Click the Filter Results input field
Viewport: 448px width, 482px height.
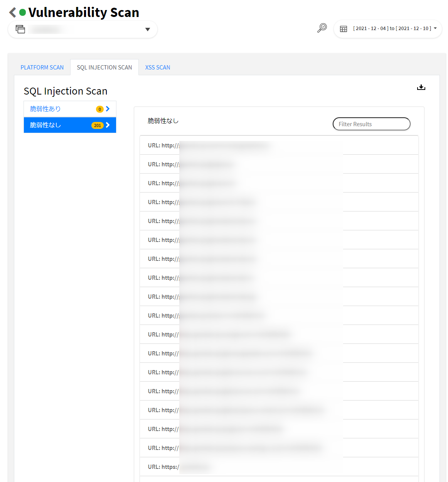(371, 124)
